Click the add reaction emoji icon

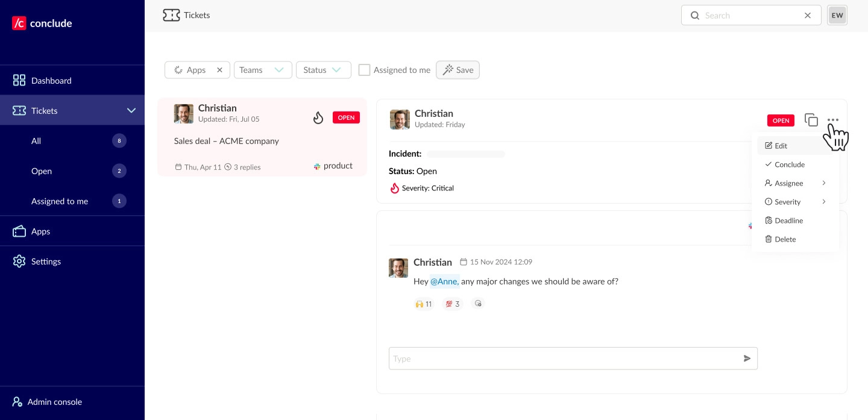tap(478, 304)
